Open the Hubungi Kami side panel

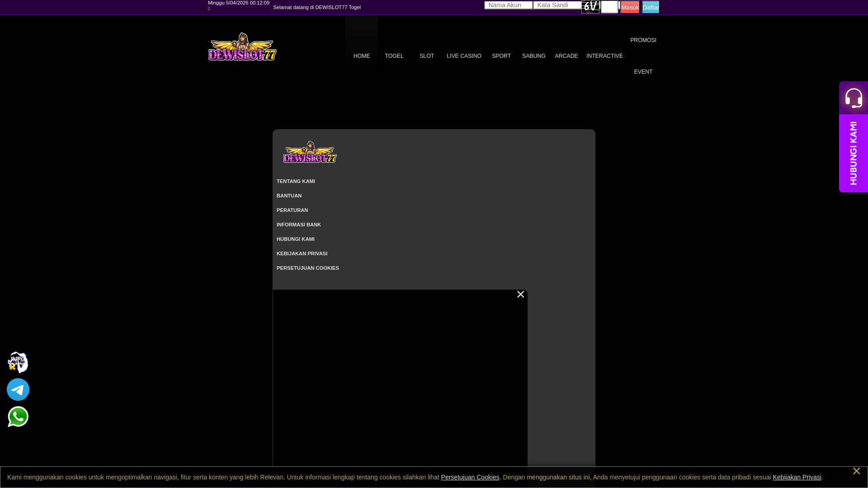tap(854, 153)
